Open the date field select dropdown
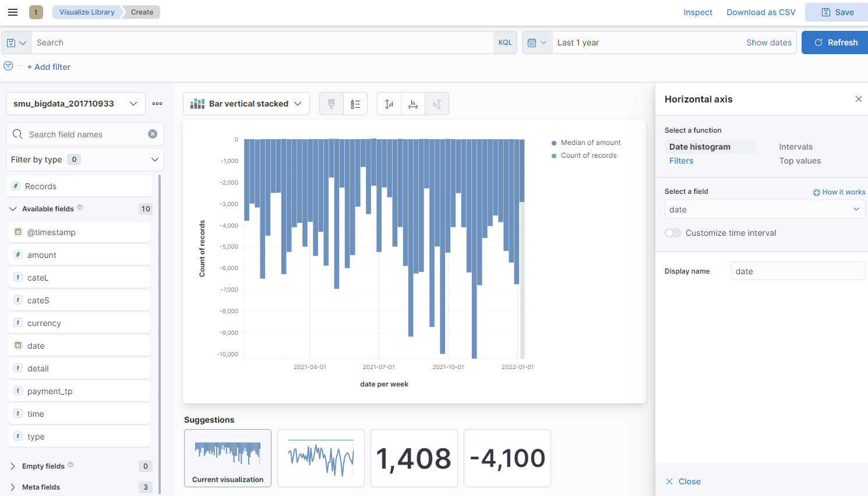Viewport: 868px width, 496px height. tap(765, 210)
